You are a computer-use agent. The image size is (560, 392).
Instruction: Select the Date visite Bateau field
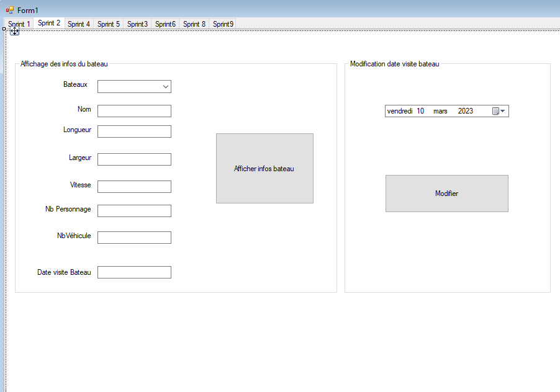(x=134, y=272)
